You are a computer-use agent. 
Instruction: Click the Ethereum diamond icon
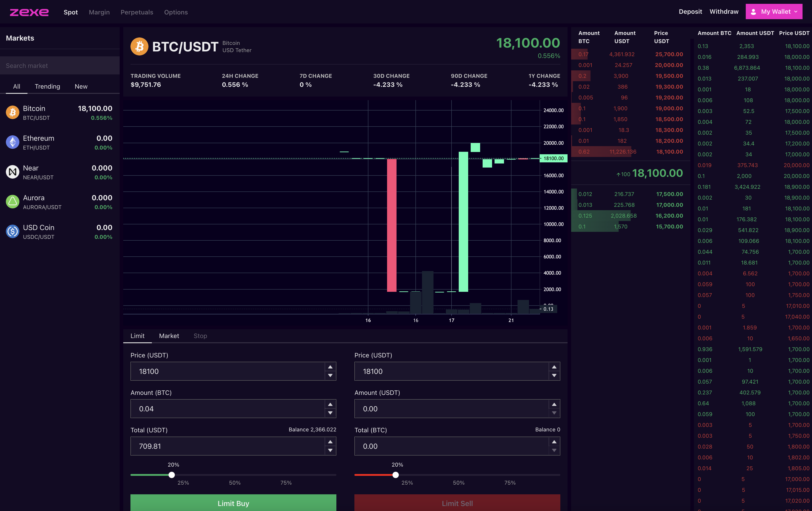point(12,142)
